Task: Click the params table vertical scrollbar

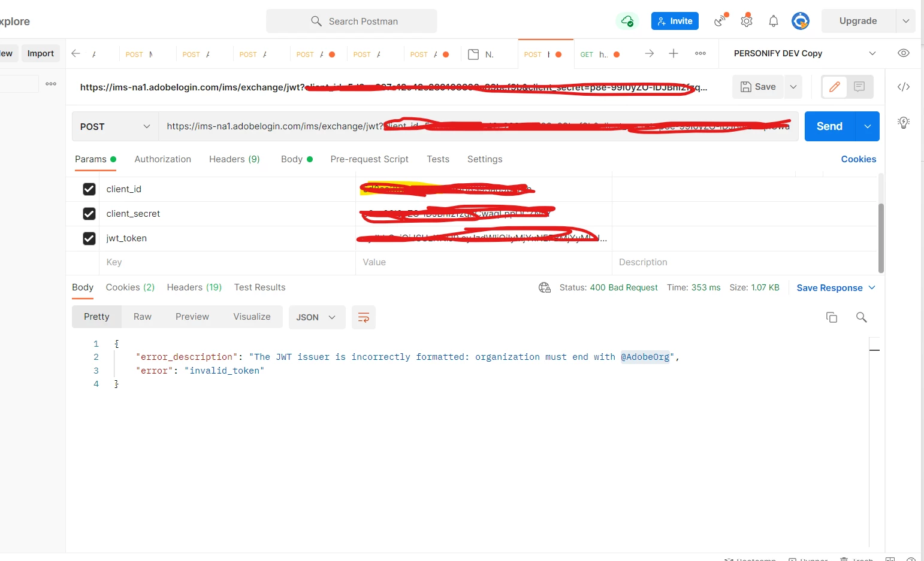Action: (881, 238)
